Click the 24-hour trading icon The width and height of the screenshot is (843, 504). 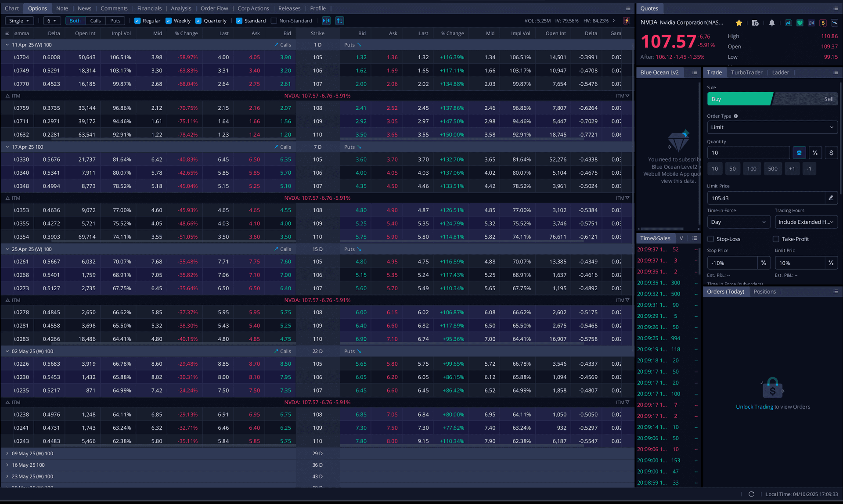point(811,22)
